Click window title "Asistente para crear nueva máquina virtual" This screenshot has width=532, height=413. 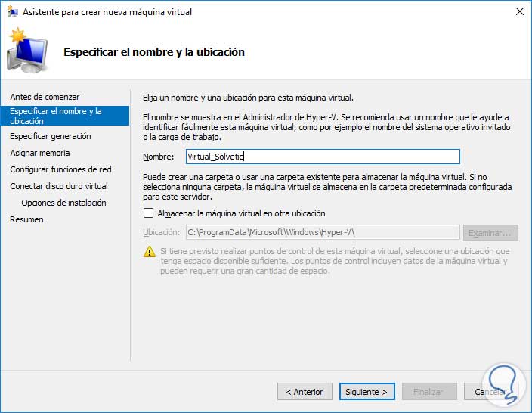pos(107,12)
